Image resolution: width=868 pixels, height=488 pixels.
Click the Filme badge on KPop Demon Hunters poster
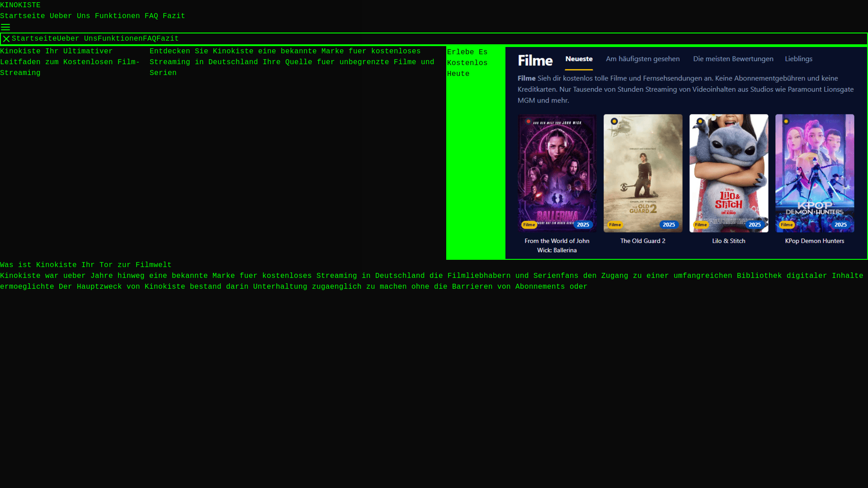[x=787, y=225]
